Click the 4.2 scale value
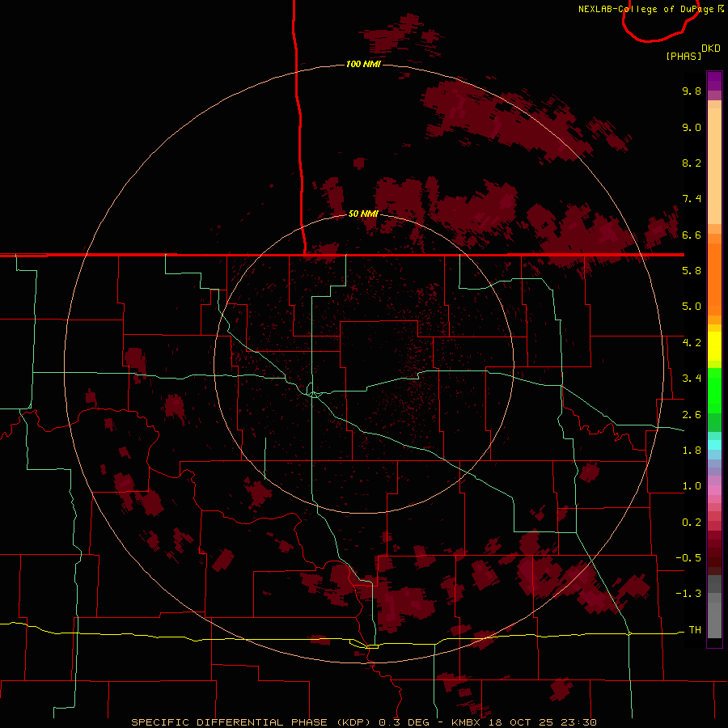 [692, 343]
